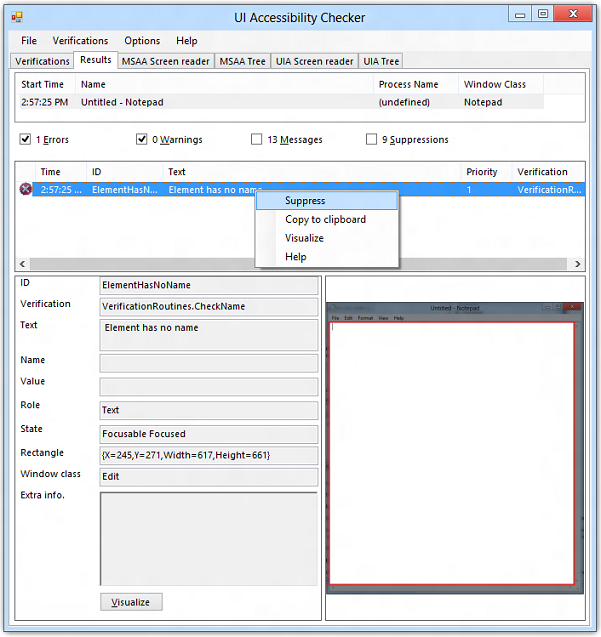The width and height of the screenshot is (601, 637).
Task: Sort by the Verification column header
Action: pos(549,172)
